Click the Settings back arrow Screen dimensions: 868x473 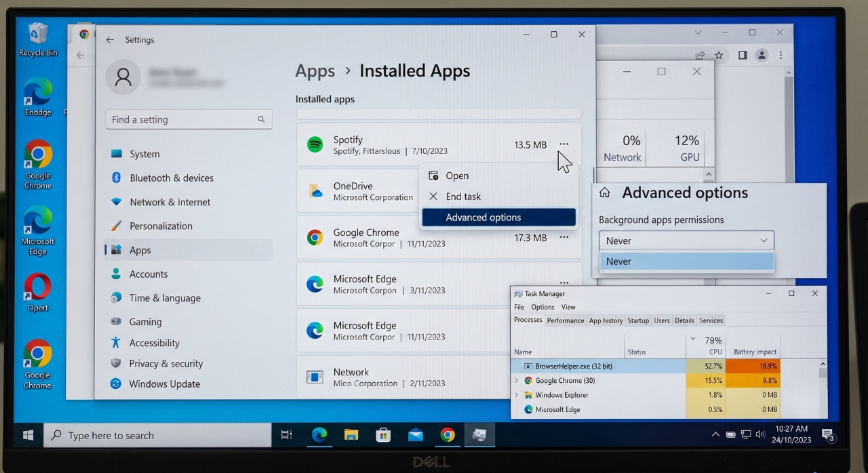point(110,40)
